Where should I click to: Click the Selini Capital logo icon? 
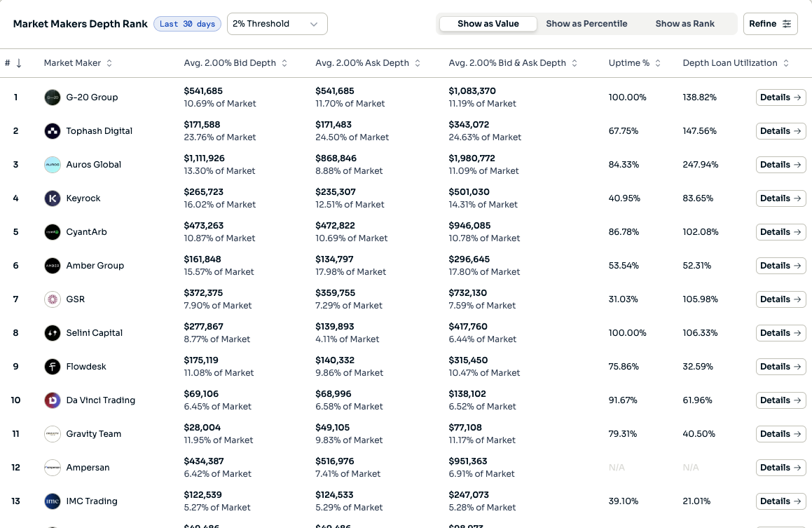tap(53, 333)
